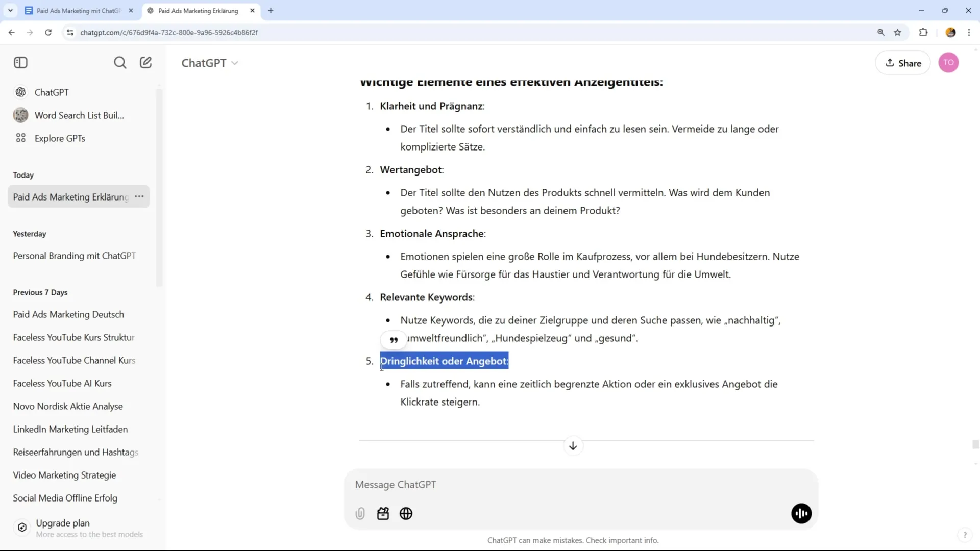Open Paid Ads Marketing Deutsch chat
980x551 pixels.
[x=79, y=314]
